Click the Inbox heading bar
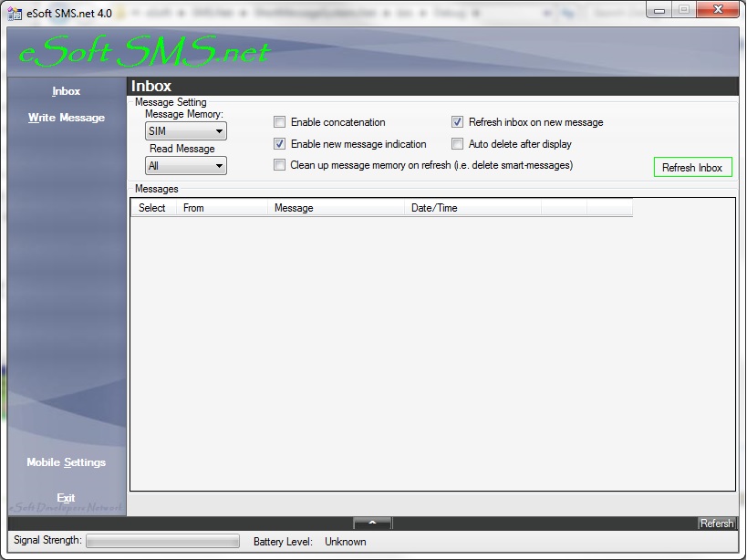Image resolution: width=747 pixels, height=560 pixels. tap(432, 87)
